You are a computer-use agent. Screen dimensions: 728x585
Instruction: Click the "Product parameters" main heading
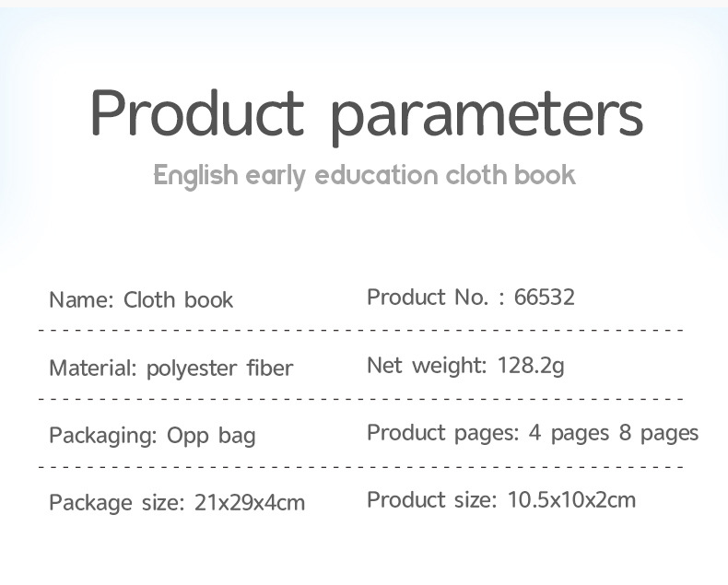click(366, 115)
